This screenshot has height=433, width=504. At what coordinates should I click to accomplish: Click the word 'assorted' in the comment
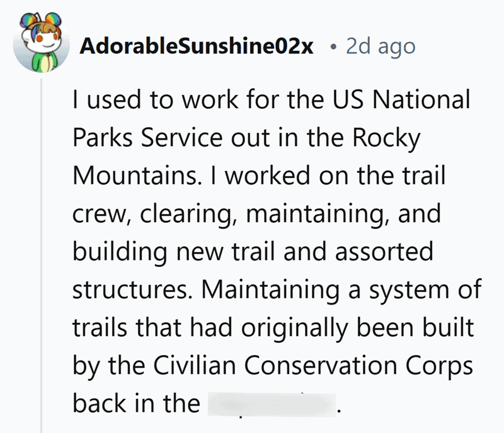tap(384, 252)
